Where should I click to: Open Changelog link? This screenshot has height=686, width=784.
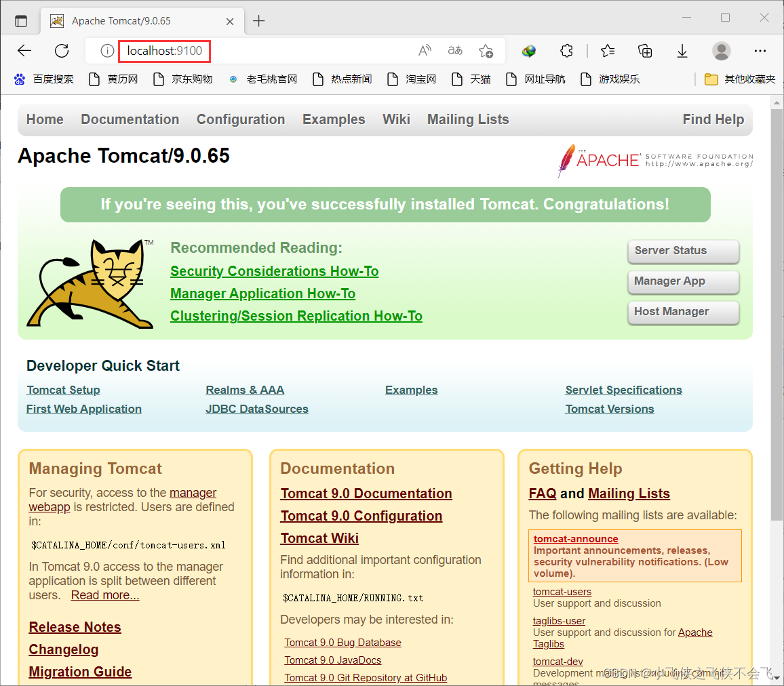coord(64,649)
